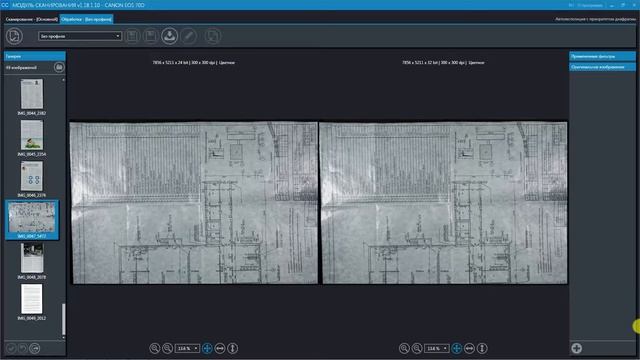Zoom out on the right preview image
The height and width of the screenshot is (360, 640).
click(417, 348)
